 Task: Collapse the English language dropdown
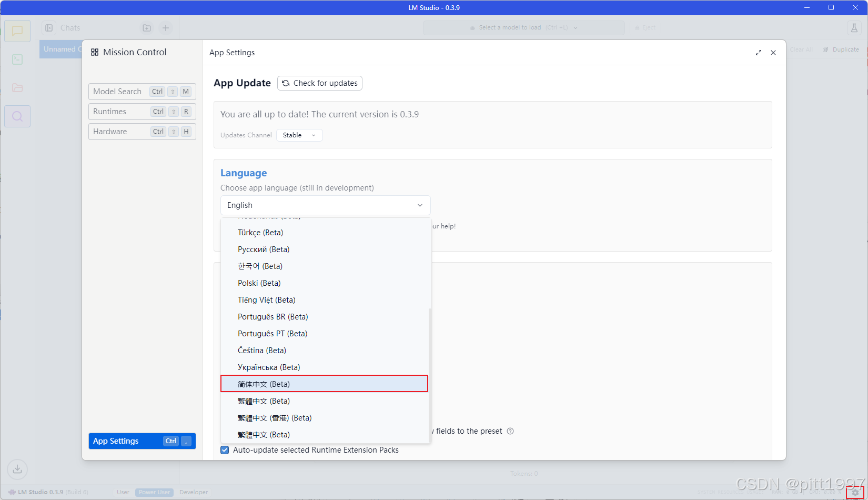[x=325, y=205]
